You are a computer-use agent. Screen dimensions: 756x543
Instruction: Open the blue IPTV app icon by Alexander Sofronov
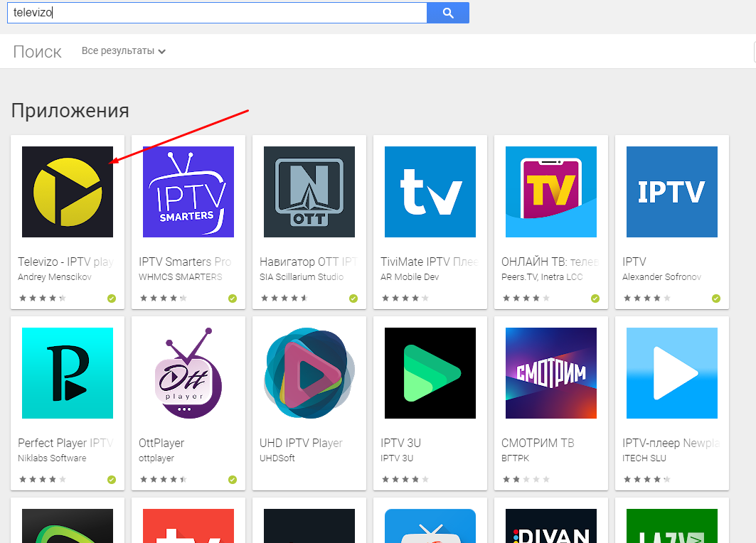click(672, 192)
